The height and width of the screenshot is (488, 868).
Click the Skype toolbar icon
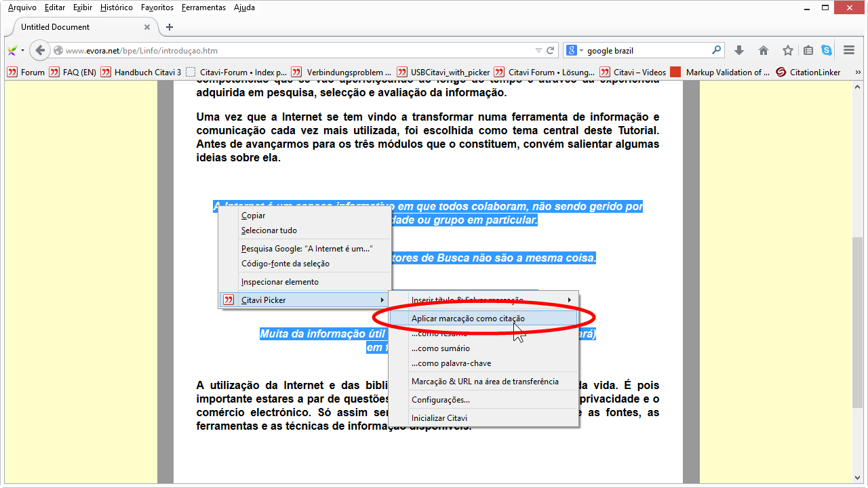tap(827, 50)
